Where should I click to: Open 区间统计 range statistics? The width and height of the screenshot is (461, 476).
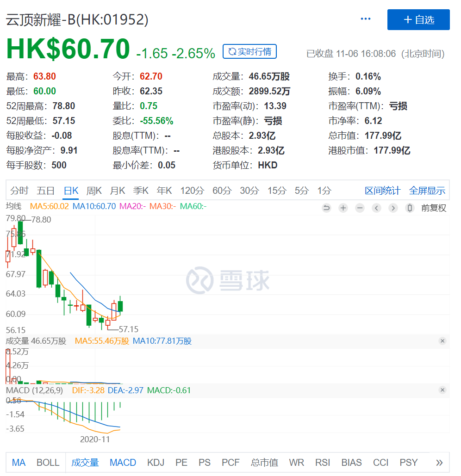coord(382,191)
